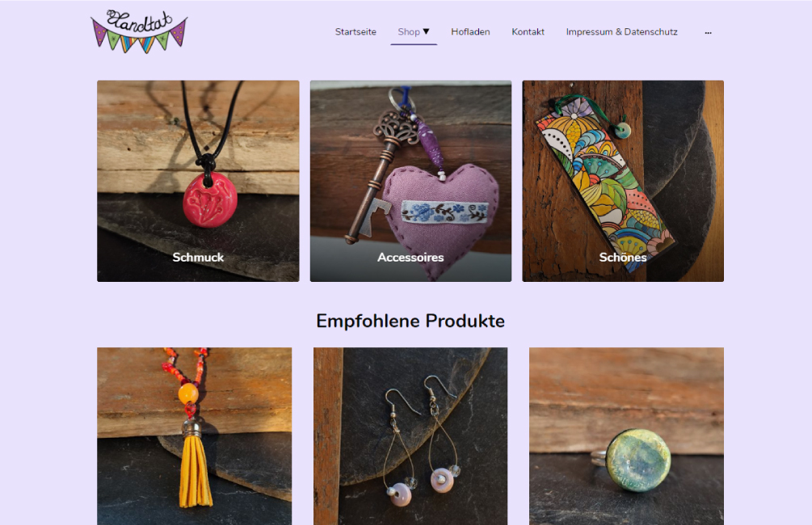Image resolution: width=812 pixels, height=525 pixels.
Task: Click the Handtat bunting logo
Action: [x=139, y=31]
